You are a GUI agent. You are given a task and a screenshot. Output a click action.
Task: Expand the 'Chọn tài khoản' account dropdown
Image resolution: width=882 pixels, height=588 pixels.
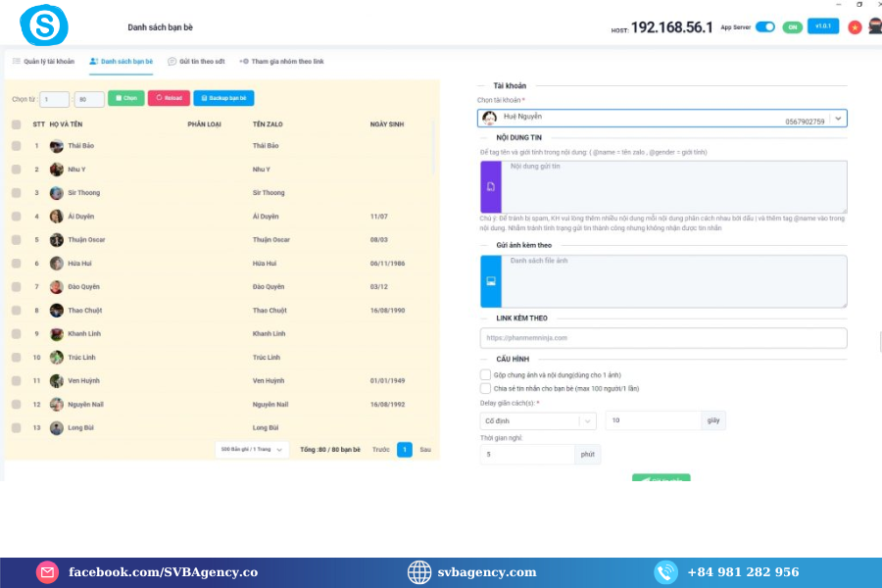(x=837, y=119)
